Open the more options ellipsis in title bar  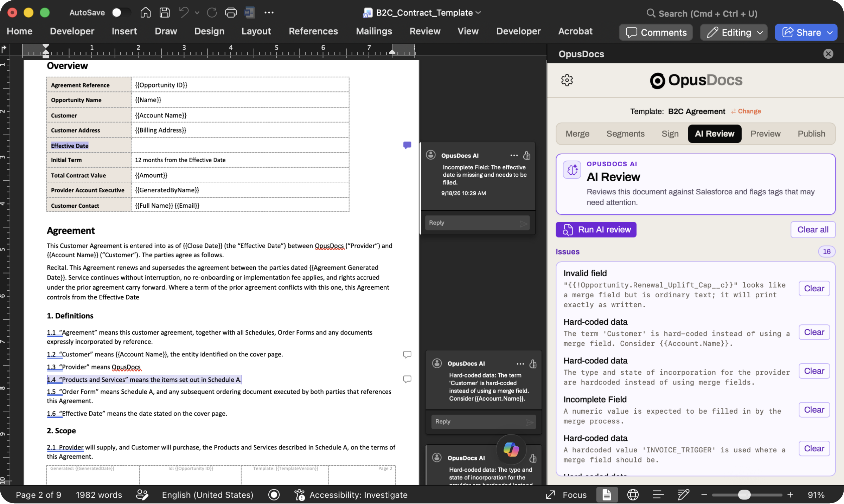tap(269, 13)
